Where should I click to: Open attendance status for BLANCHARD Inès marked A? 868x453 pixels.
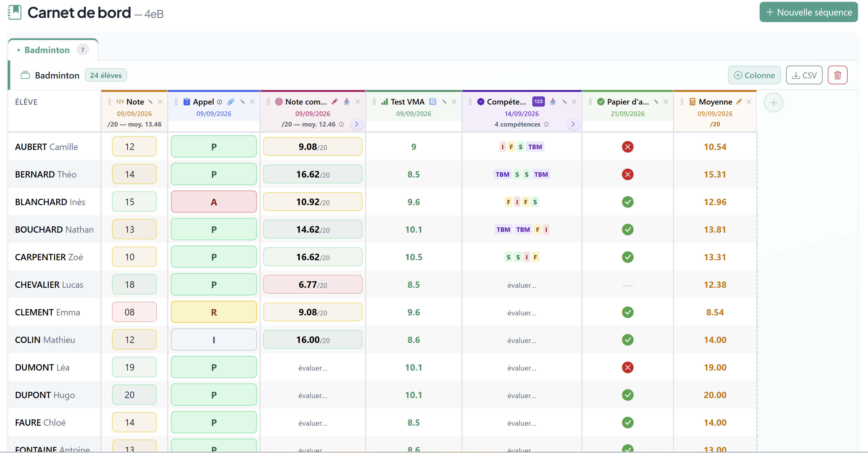[x=214, y=202]
